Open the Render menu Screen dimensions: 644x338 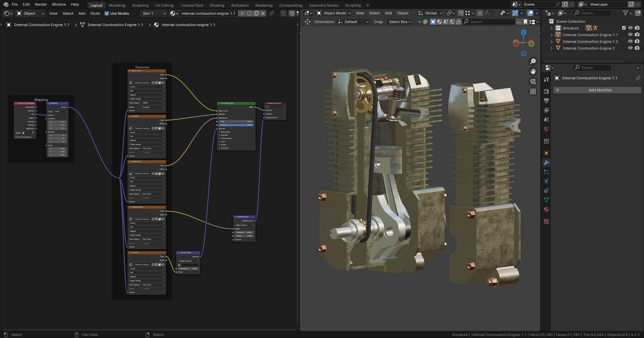tap(41, 4)
